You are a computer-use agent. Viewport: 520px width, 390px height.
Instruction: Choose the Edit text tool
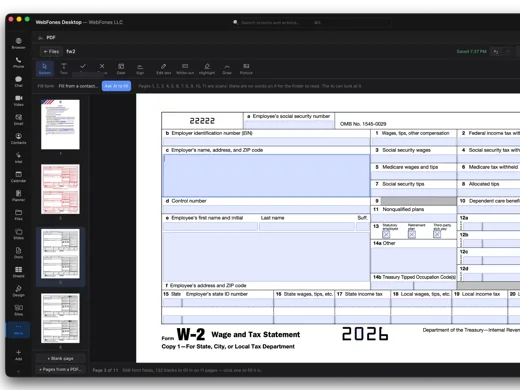point(164,69)
